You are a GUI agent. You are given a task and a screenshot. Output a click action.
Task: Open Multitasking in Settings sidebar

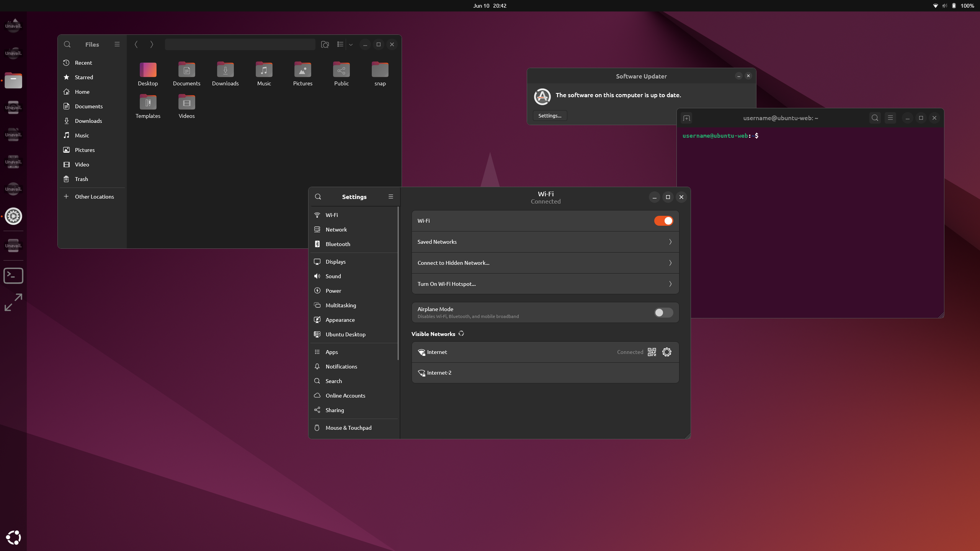[x=353, y=305]
